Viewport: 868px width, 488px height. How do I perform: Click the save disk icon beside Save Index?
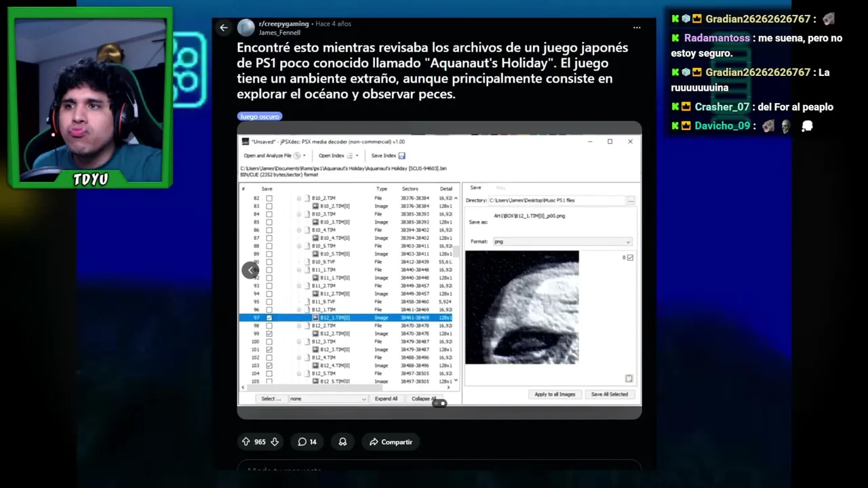(x=401, y=156)
